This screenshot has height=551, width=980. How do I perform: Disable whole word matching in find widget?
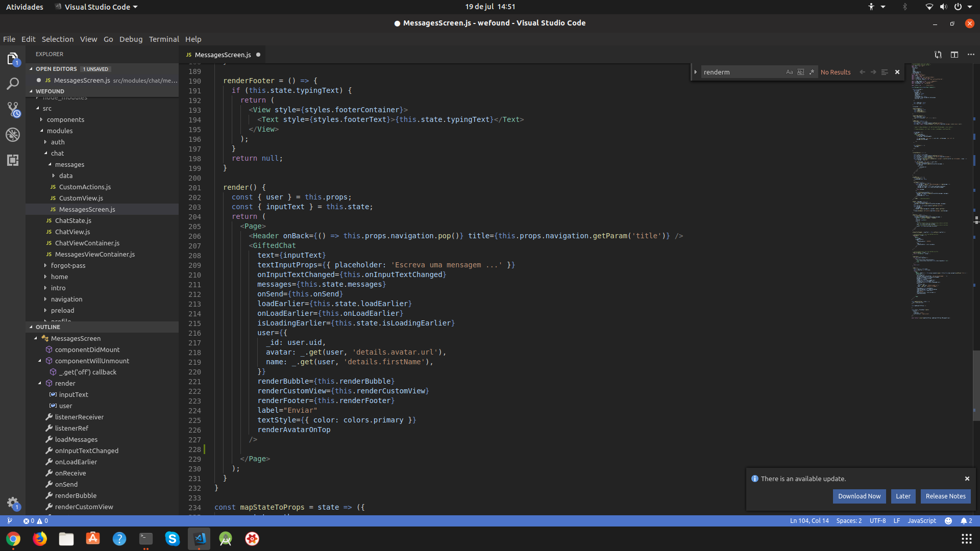(x=800, y=72)
